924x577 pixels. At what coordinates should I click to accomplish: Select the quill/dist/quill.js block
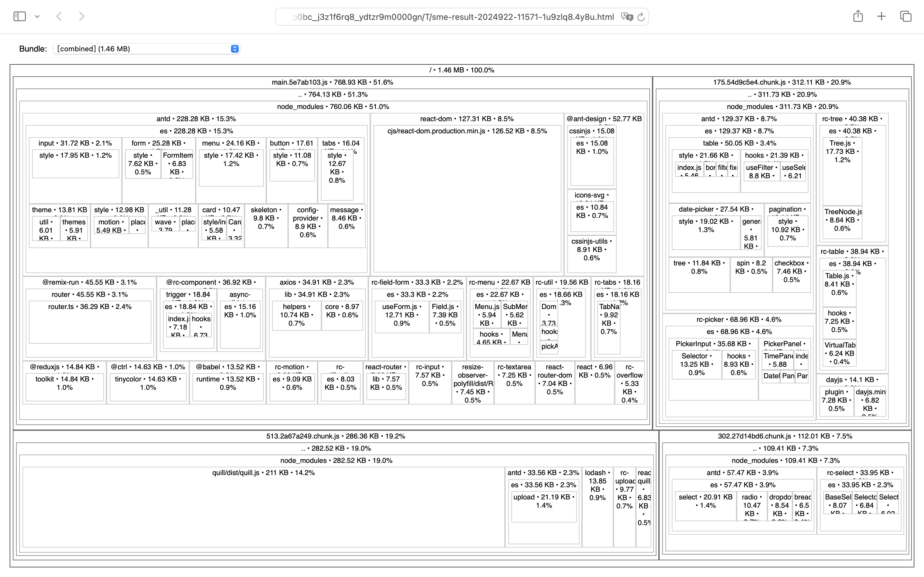click(x=263, y=507)
